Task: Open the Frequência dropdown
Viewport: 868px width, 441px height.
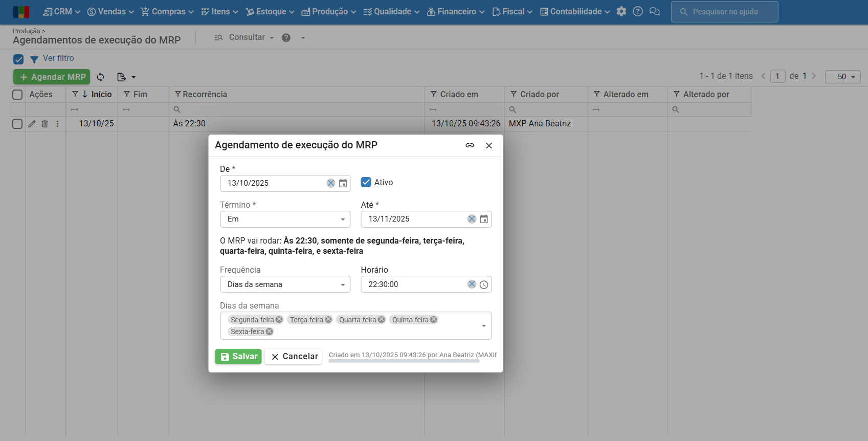Action: pos(285,284)
